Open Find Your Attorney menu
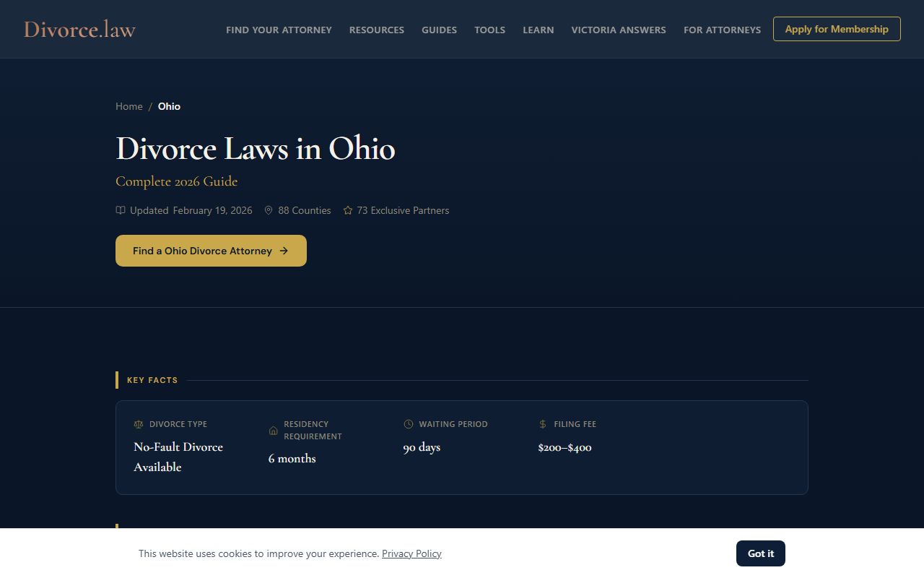 pyautogui.click(x=279, y=30)
